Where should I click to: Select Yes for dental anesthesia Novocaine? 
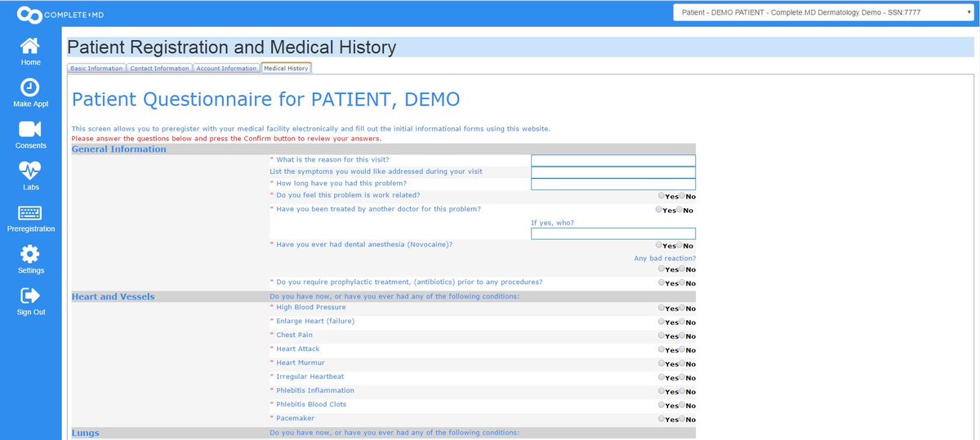pyautogui.click(x=659, y=245)
